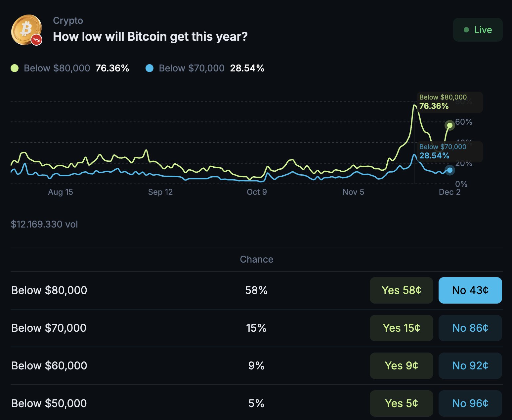
Task: Open the Crypto category link
Action: (68, 21)
